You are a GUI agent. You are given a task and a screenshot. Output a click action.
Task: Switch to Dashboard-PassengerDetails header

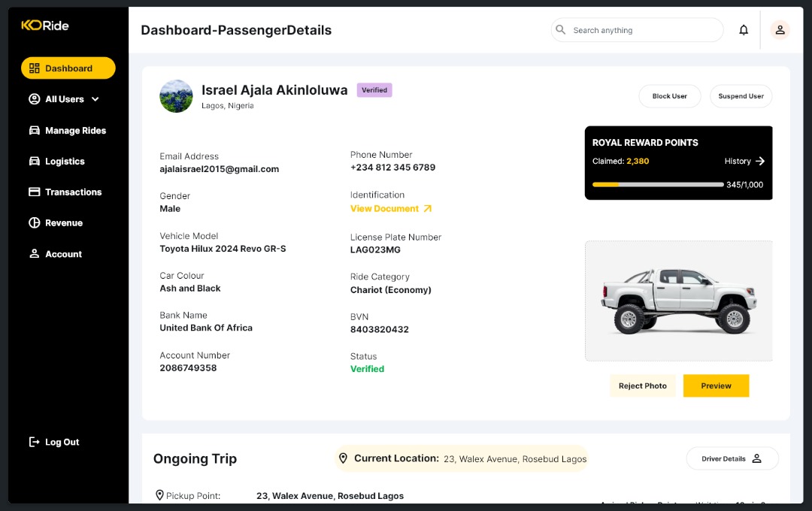(x=235, y=30)
